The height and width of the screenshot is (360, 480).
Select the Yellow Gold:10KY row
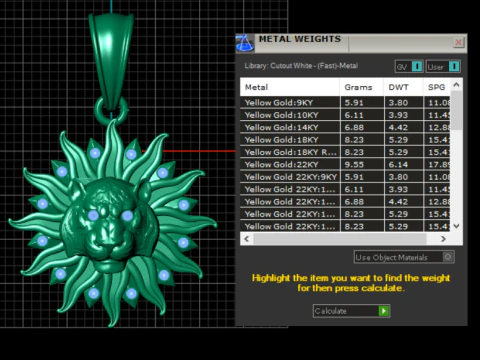345,115
